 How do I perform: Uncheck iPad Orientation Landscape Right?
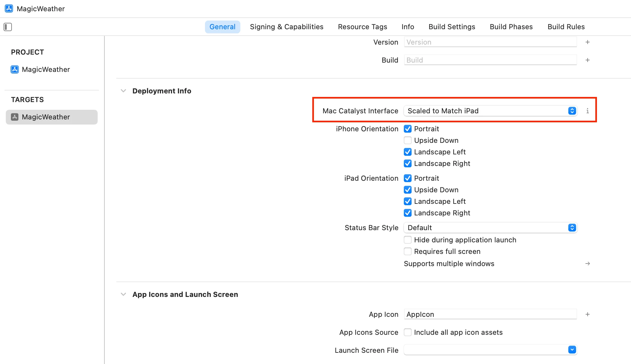[408, 213]
